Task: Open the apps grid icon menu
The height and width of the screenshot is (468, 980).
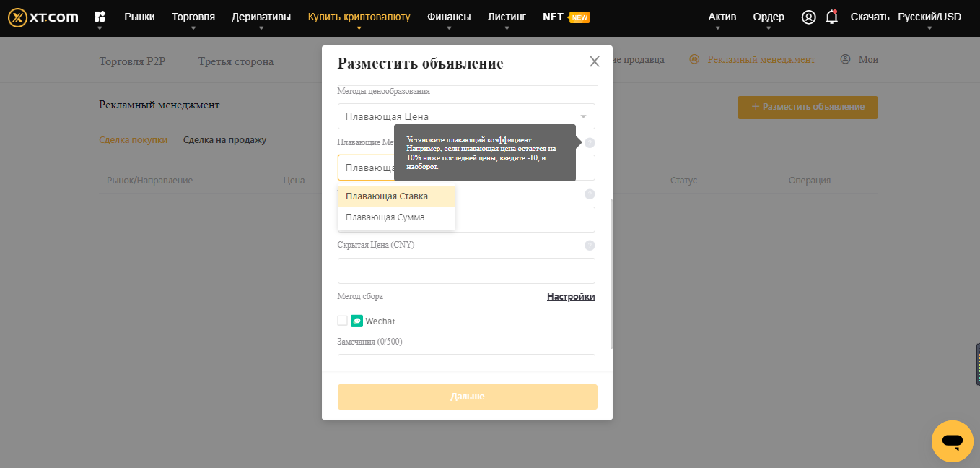Action: pyautogui.click(x=100, y=17)
